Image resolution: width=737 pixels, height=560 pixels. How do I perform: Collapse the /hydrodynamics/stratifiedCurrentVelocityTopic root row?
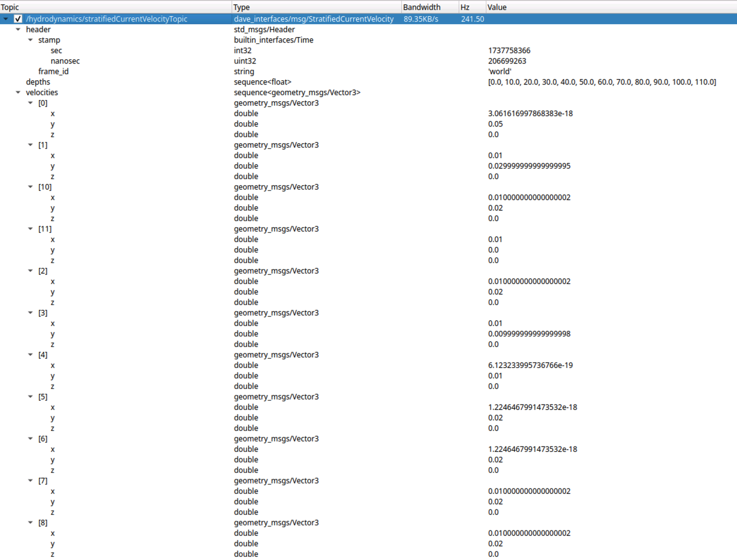[6, 19]
